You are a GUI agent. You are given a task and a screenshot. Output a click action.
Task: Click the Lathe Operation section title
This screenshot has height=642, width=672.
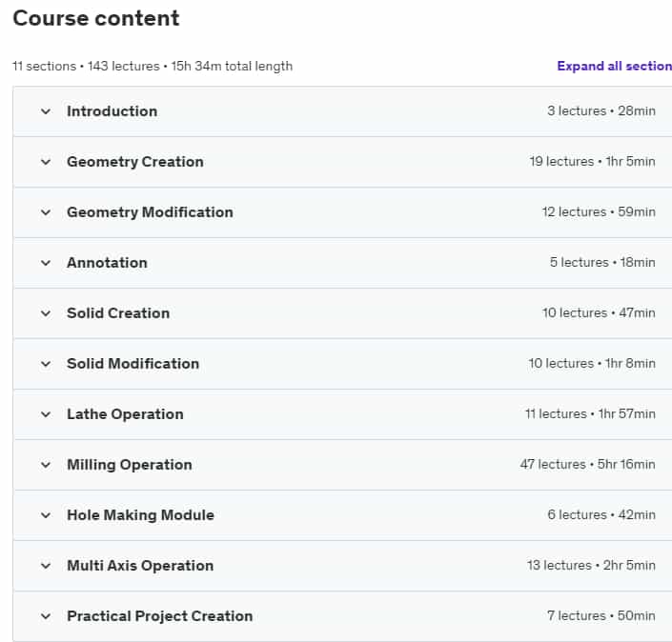[125, 414]
